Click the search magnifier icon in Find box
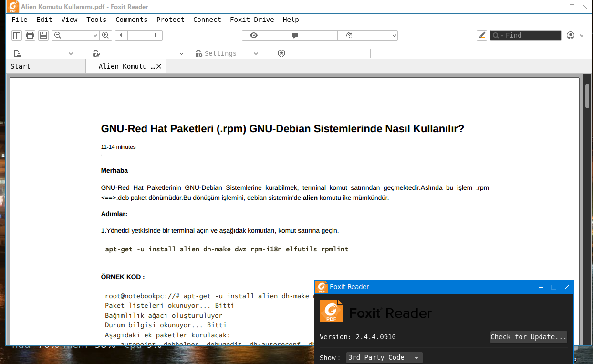Screen dimensions: 593x364 click(x=496, y=35)
